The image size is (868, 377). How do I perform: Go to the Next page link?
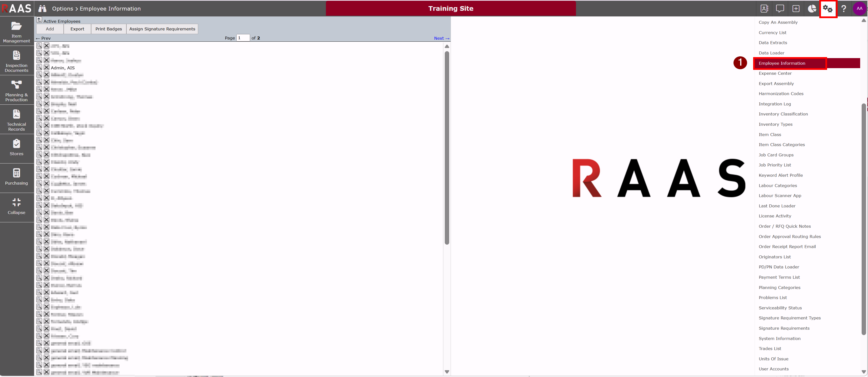pyautogui.click(x=441, y=38)
